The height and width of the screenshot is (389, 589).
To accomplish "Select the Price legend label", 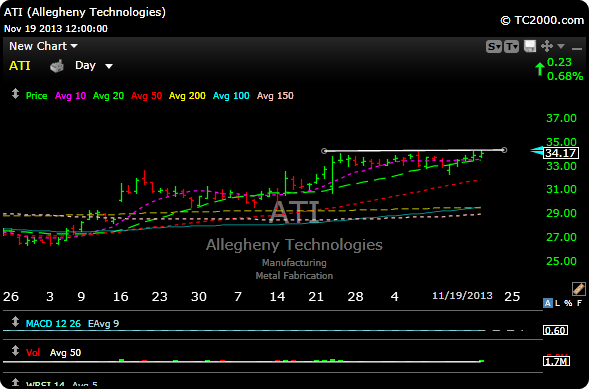I will coord(36,96).
